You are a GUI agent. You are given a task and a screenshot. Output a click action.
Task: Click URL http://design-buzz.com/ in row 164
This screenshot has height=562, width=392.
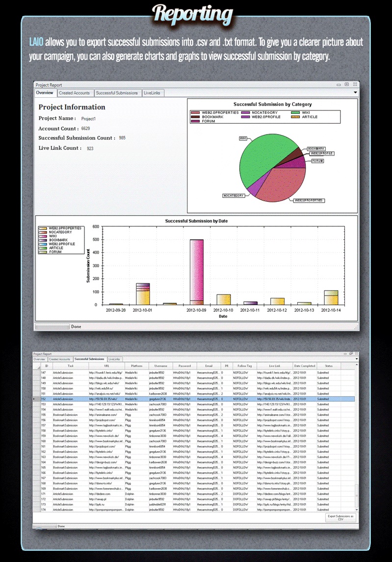coord(103,462)
